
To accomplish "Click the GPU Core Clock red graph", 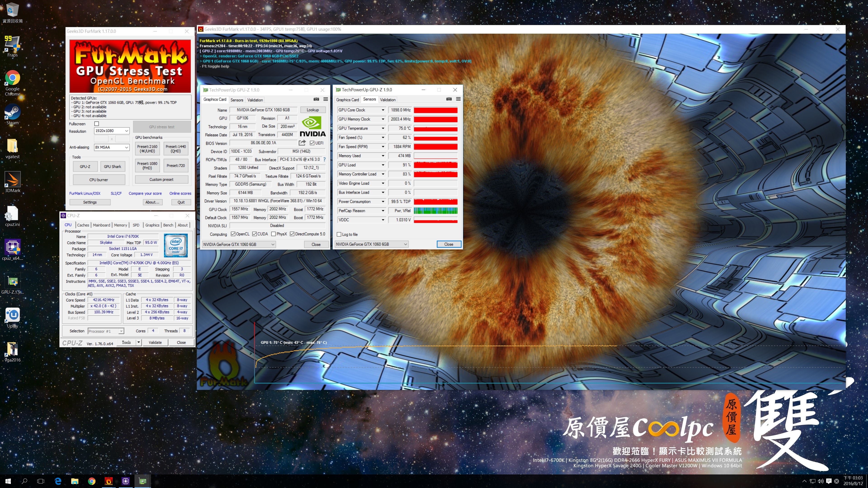I will pyautogui.click(x=435, y=110).
